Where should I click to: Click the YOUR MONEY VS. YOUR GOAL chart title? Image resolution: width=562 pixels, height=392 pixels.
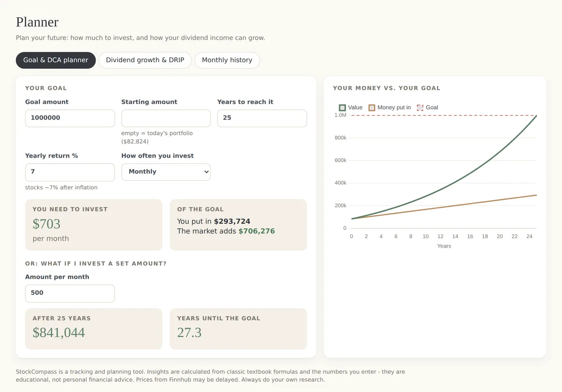click(387, 88)
